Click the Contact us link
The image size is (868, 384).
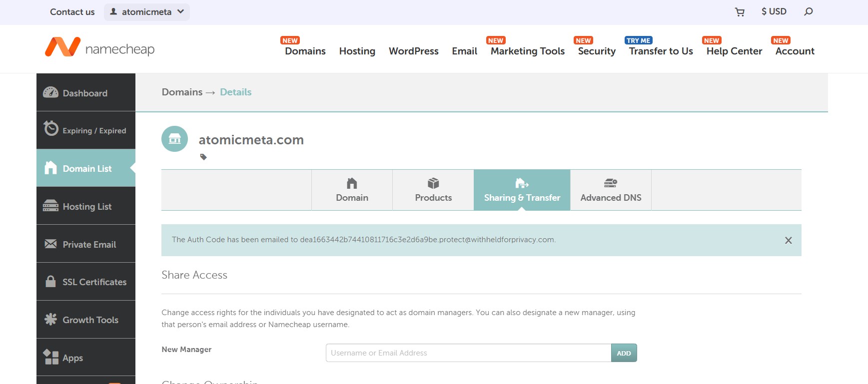72,12
